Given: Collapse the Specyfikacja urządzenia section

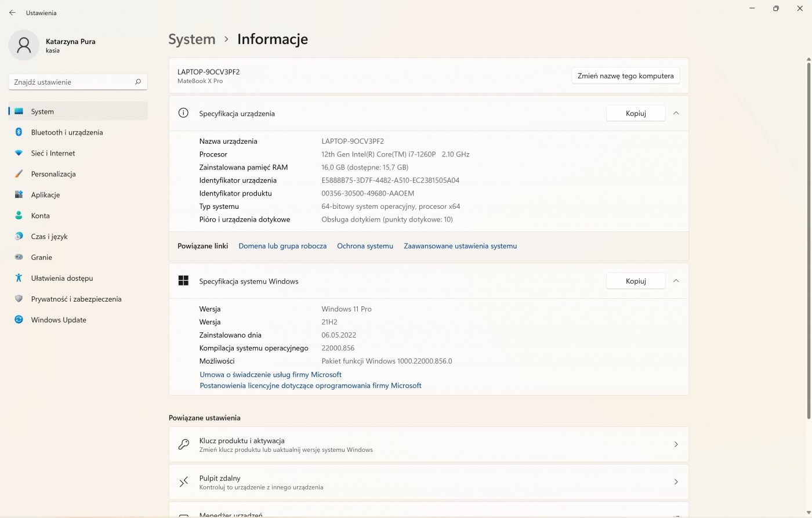Looking at the screenshot, I should (x=676, y=113).
